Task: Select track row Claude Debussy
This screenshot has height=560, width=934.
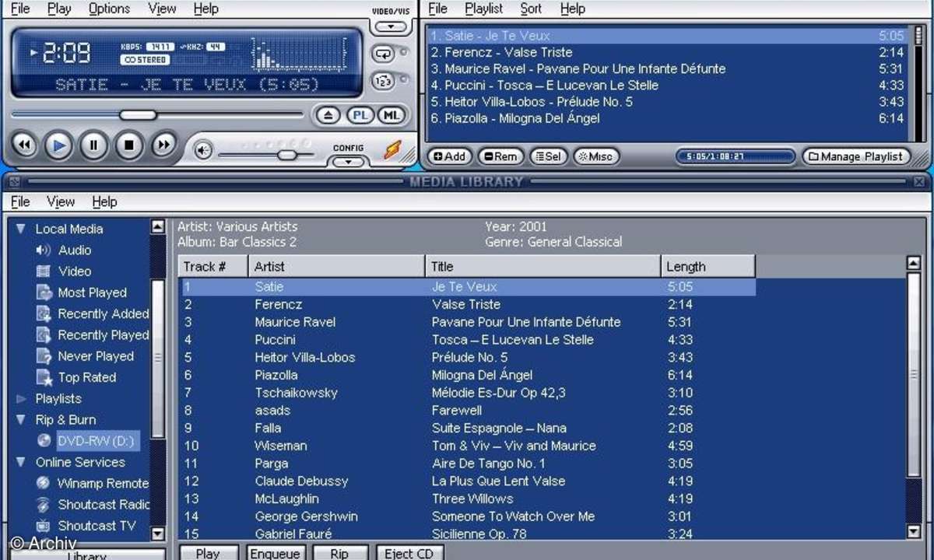Action: point(467,481)
